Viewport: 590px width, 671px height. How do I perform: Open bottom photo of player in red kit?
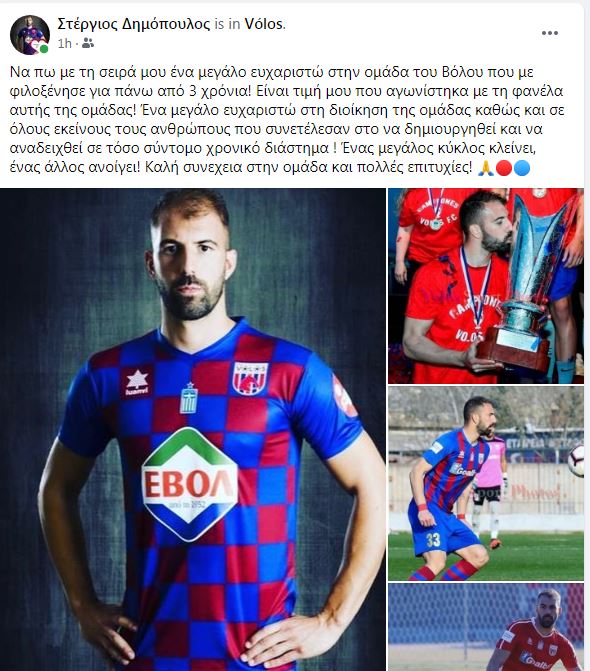tap(486, 627)
